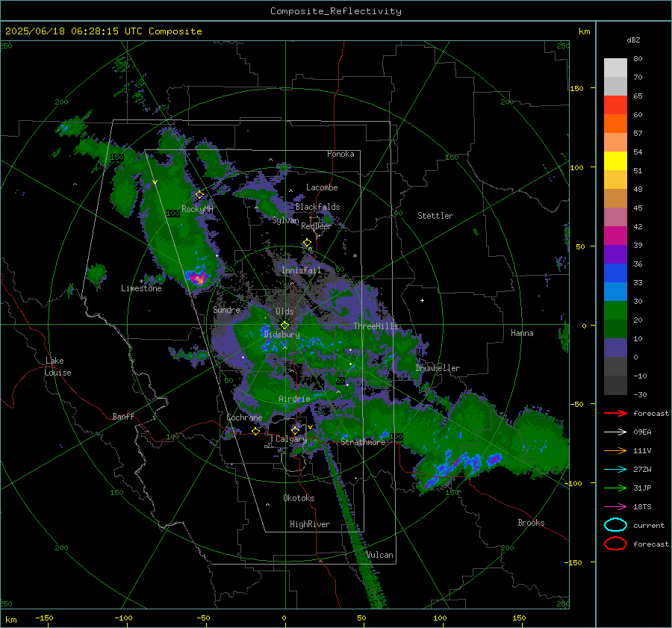This screenshot has height=628, width=672.
Task: Click the white 09EA arrow icon
Action: tap(615, 432)
